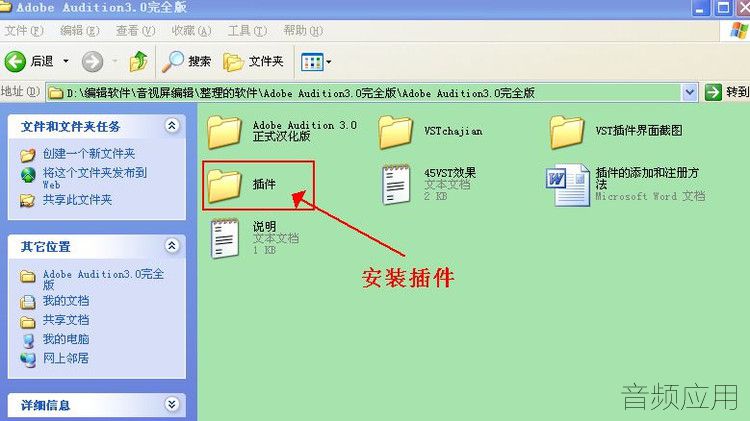Collapse the 文件和文件夹任务 panel
Screen dimensions: 750x421
pos(172,126)
